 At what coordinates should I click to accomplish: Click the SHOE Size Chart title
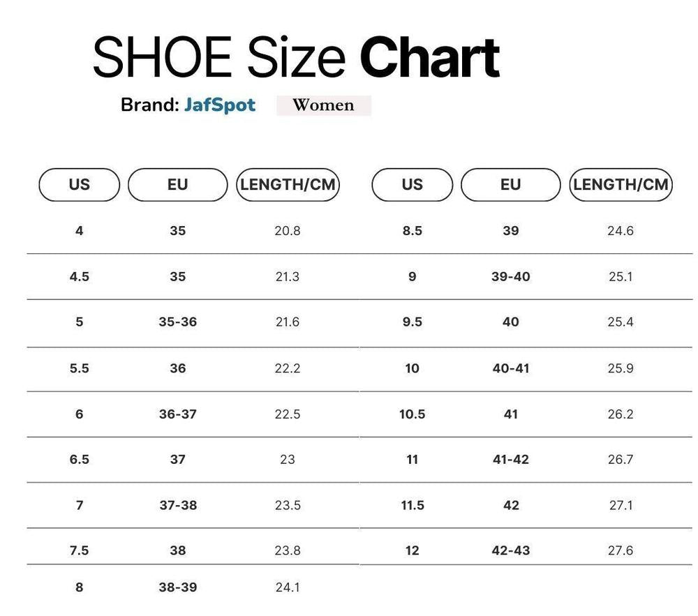point(296,57)
